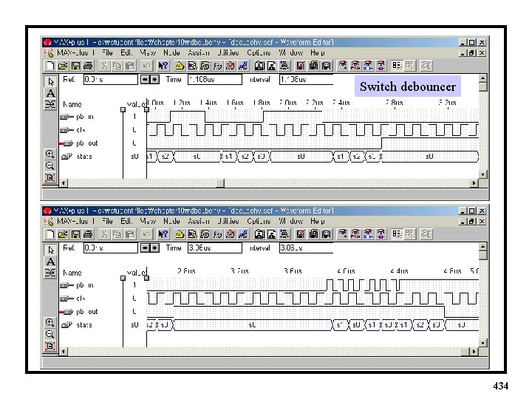Click vertical scroll up arrow in 3.06us window

pyautogui.click(x=482, y=246)
